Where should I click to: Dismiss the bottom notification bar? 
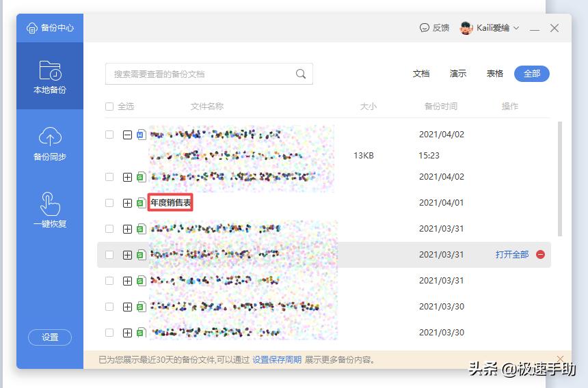click(x=560, y=359)
